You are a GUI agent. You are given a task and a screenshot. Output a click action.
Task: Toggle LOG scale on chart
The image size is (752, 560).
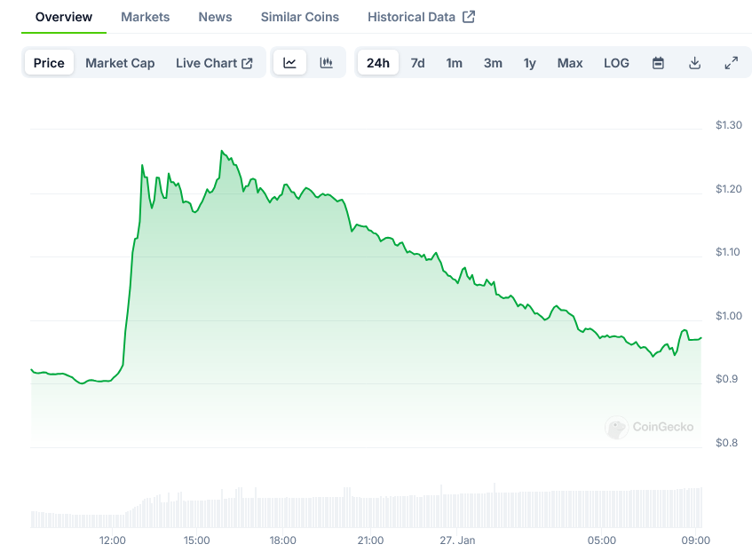[616, 63]
